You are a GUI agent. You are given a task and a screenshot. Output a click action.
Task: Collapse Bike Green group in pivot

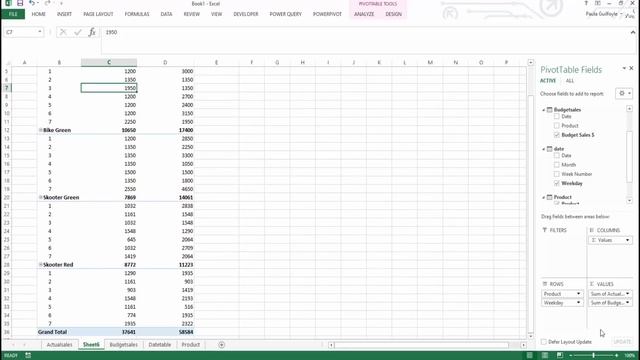click(40, 130)
